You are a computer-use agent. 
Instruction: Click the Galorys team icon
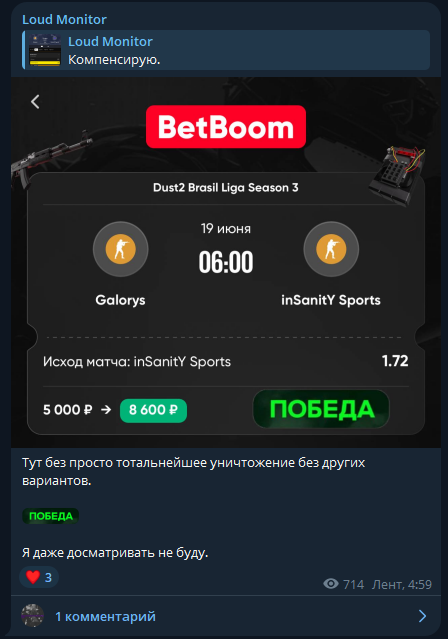coord(121,249)
